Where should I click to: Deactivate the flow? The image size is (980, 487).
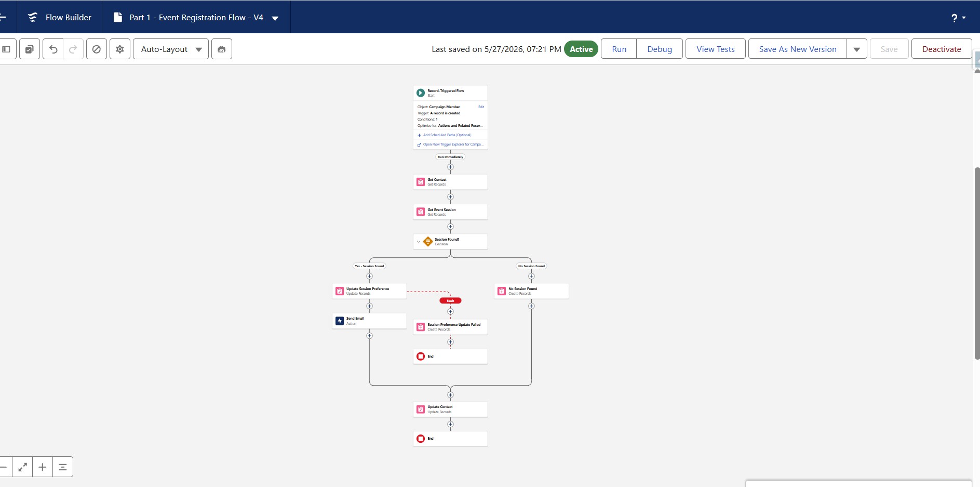click(x=942, y=49)
